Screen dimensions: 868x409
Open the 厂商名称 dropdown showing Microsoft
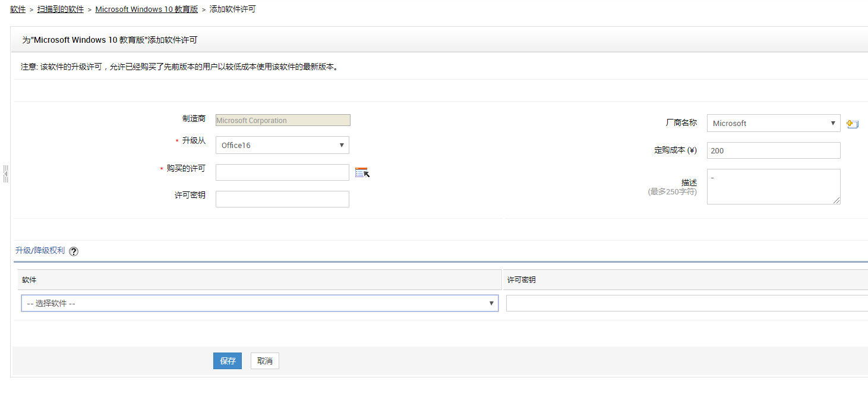tap(774, 123)
